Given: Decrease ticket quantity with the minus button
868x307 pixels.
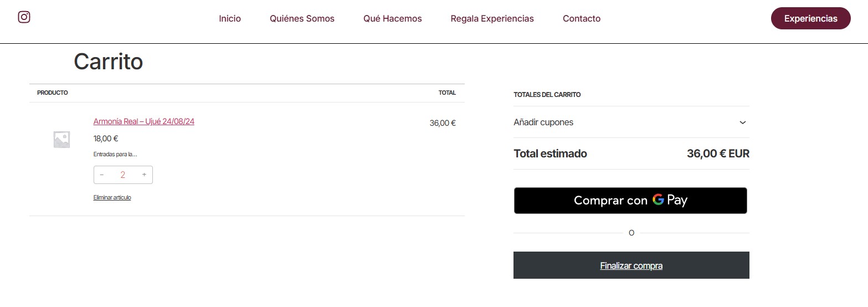Looking at the screenshot, I should tap(102, 175).
